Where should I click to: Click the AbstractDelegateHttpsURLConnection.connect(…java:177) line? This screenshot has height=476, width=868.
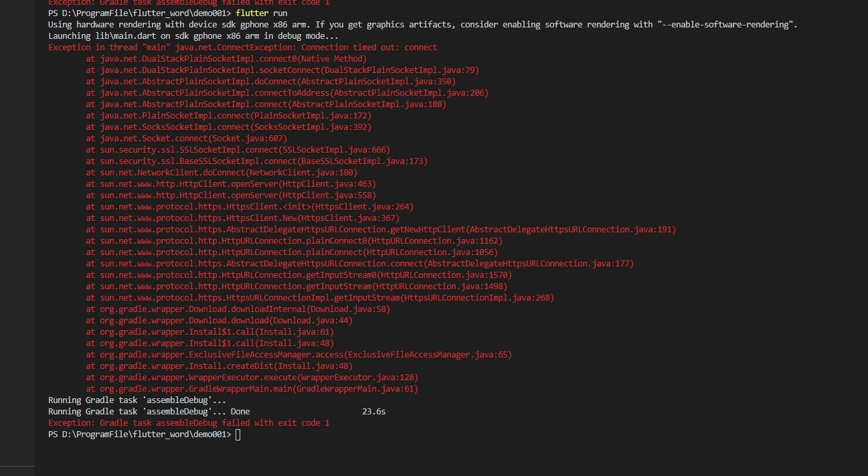(x=359, y=264)
